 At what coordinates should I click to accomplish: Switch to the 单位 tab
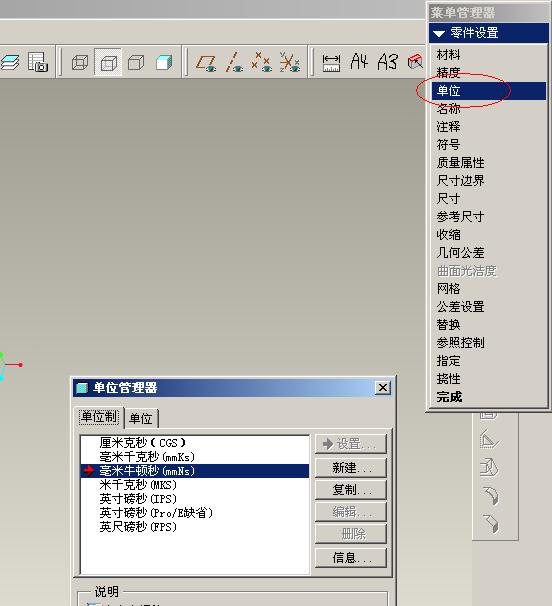coord(141,419)
